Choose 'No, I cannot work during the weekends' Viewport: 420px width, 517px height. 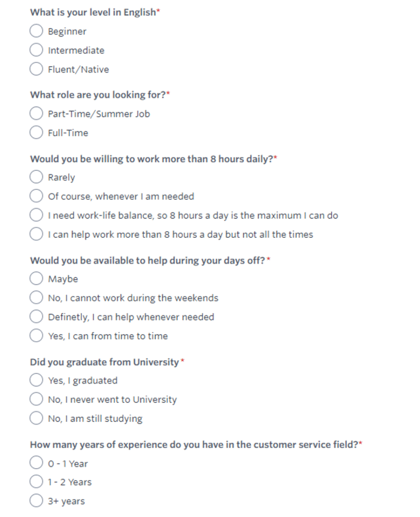(x=36, y=297)
